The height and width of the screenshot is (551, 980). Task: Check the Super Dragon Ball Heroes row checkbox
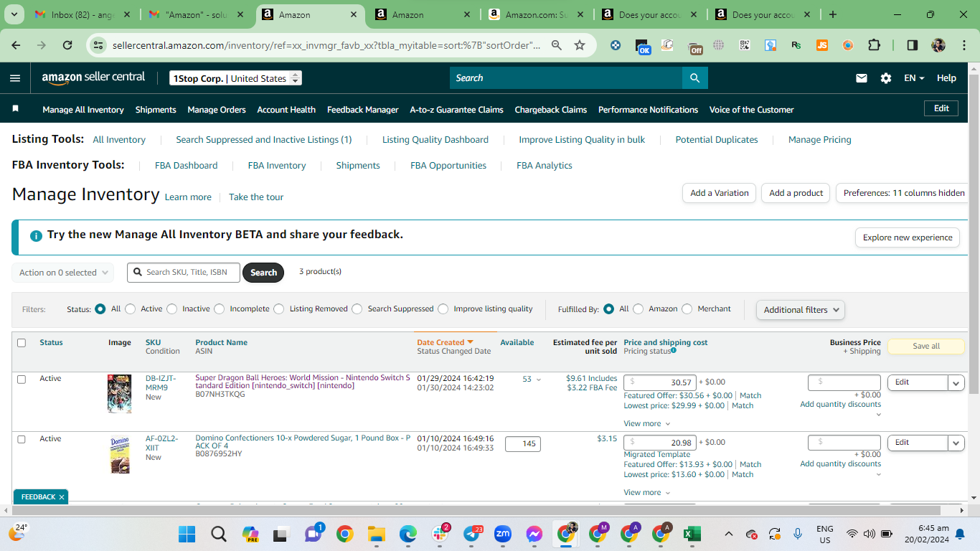tap(22, 379)
